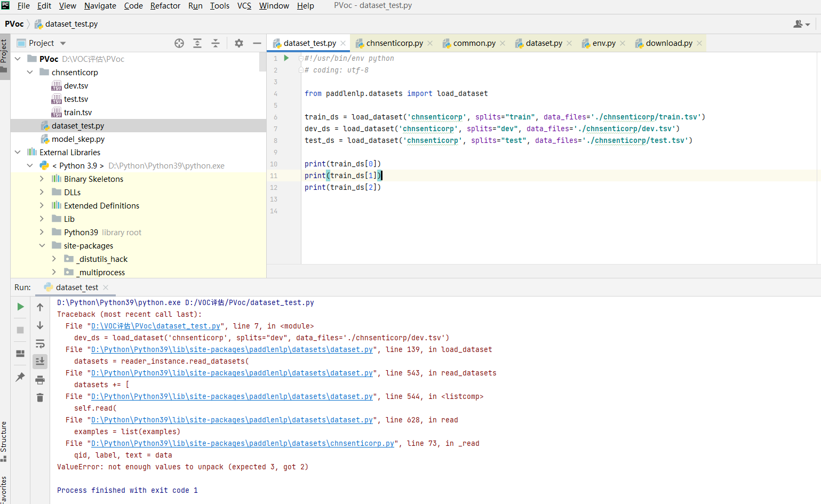The width and height of the screenshot is (821, 504).
Task: Collapse all nodes in Project tree
Action: coord(216,43)
